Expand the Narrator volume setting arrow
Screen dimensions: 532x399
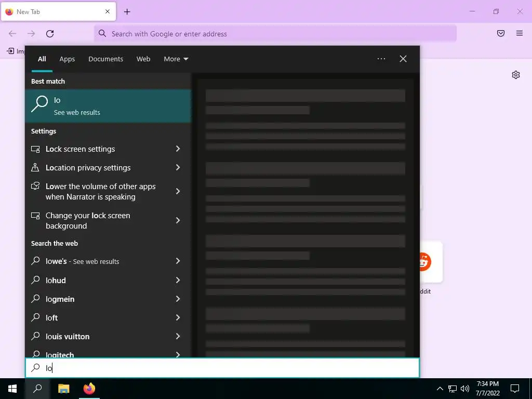[x=178, y=191]
